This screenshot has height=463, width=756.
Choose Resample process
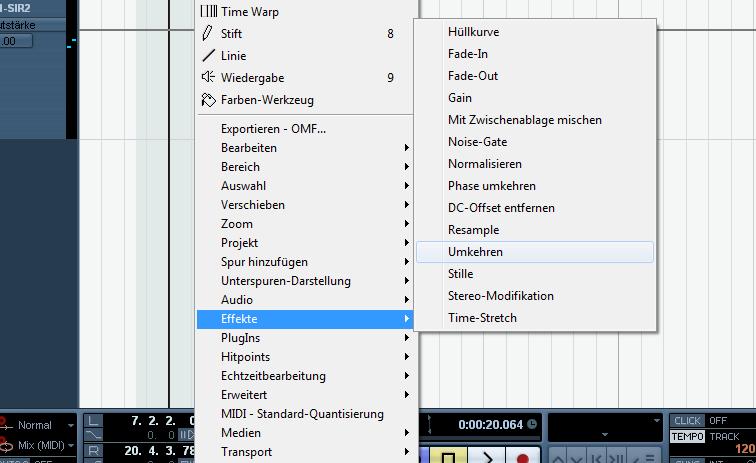[535, 230]
